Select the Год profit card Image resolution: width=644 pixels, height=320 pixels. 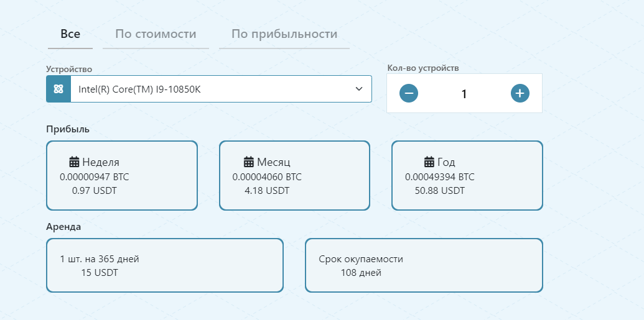pos(467,176)
